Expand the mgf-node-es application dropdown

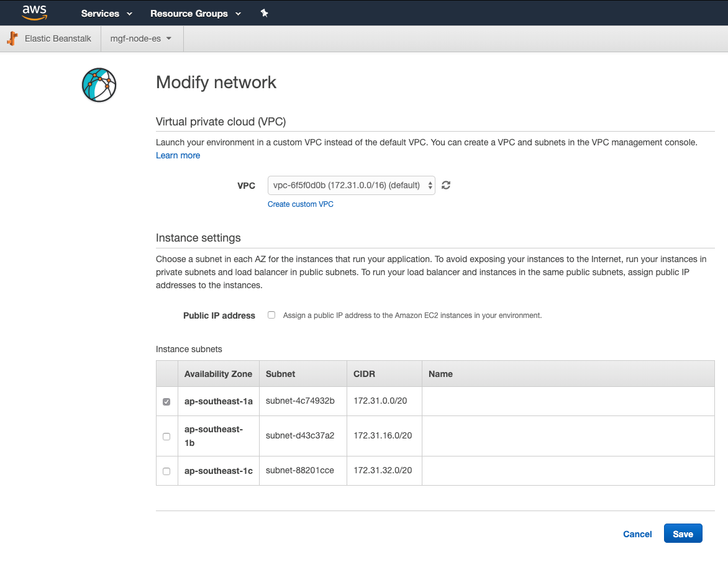140,39
